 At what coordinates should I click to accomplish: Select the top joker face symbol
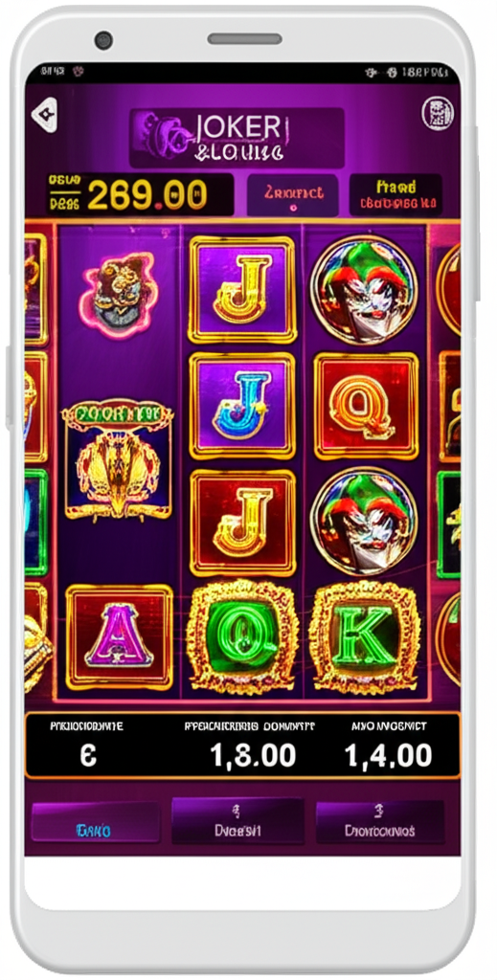coord(364,289)
